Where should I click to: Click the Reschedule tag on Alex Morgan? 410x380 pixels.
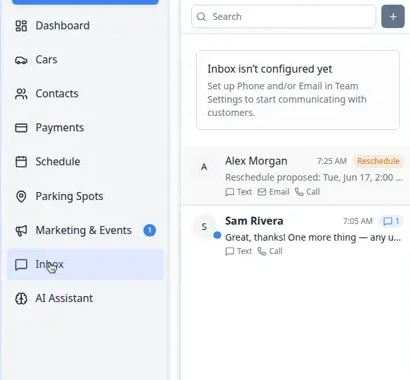coord(378,161)
